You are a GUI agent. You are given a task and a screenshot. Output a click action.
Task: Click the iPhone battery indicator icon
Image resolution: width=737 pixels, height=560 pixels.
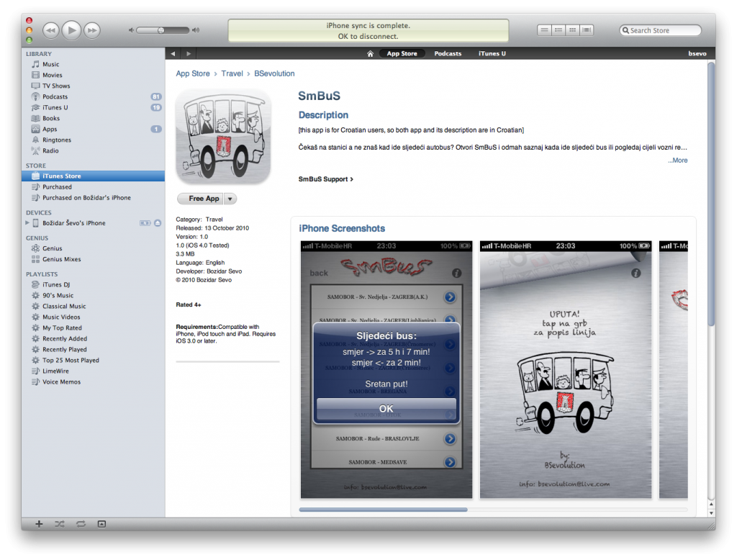[x=145, y=223]
